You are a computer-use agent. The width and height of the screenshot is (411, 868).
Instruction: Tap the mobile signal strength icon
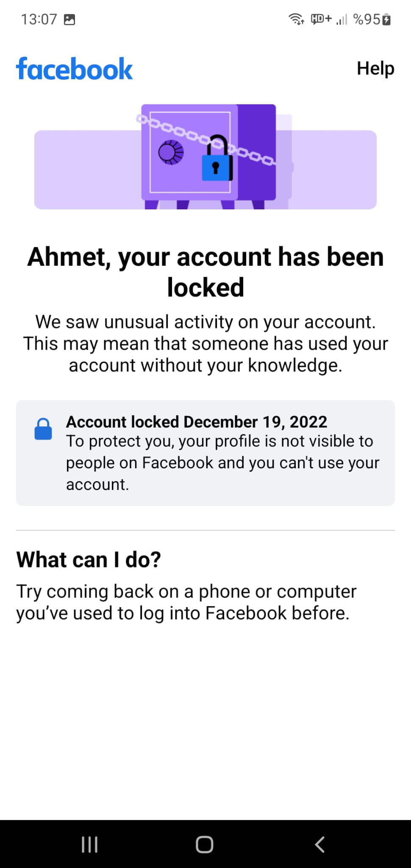[x=342, y=19]
